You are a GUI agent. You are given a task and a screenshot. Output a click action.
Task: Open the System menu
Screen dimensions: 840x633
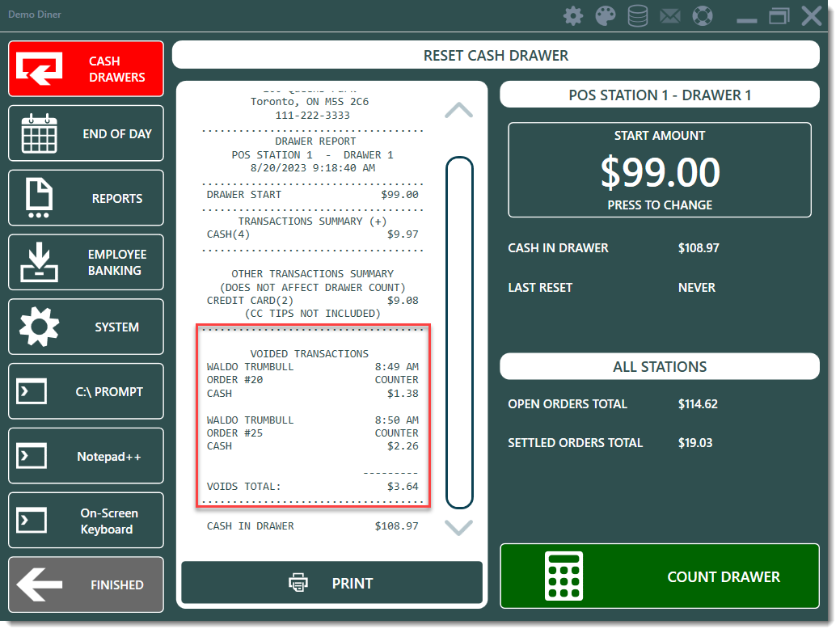click(86, 327)
